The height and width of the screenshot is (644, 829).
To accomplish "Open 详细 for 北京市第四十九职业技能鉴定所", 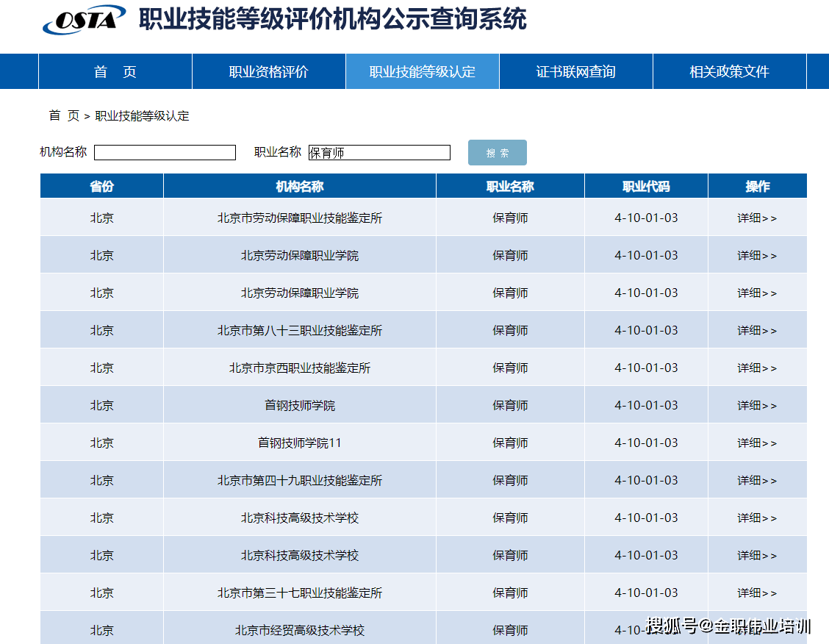I will [x=757, y=481].
